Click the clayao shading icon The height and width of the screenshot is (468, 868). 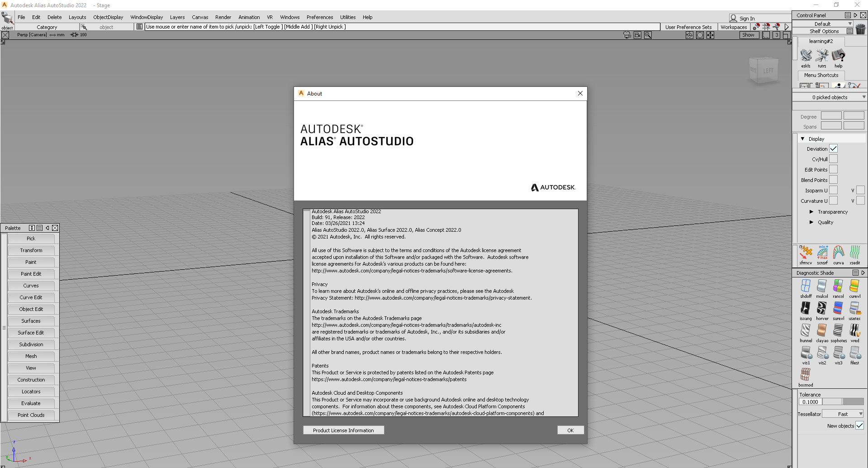(822, 331)
